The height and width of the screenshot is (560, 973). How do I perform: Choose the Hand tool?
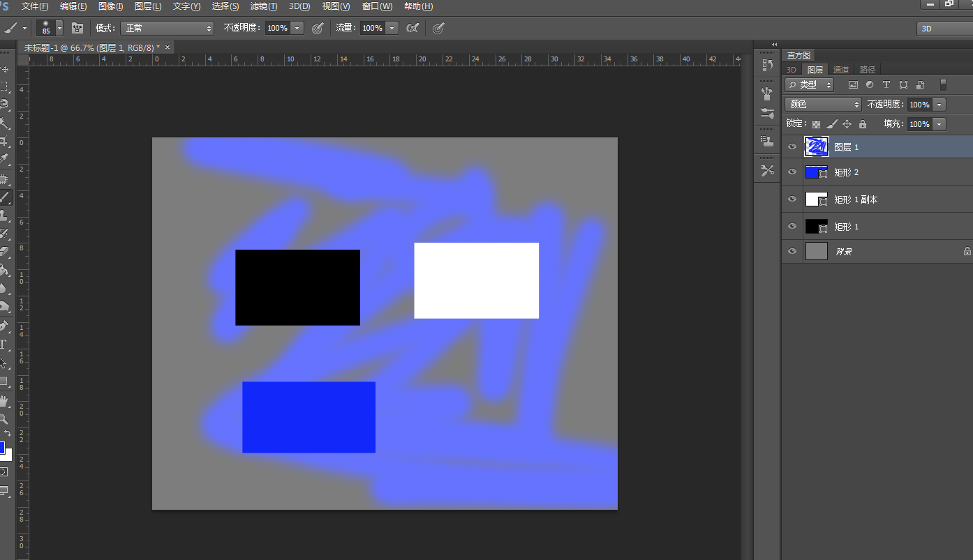[3, 401]
